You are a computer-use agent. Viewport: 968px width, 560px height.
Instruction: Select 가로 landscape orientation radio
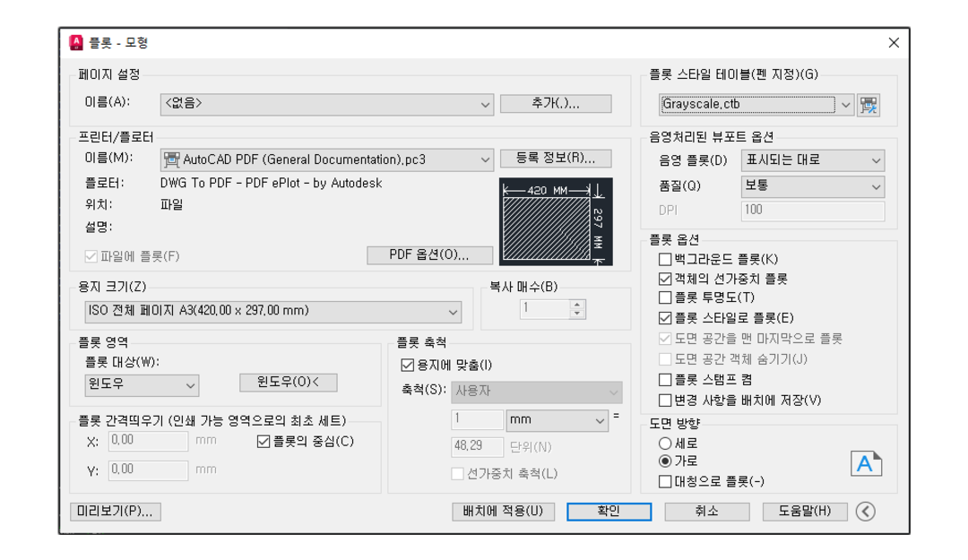665,461
